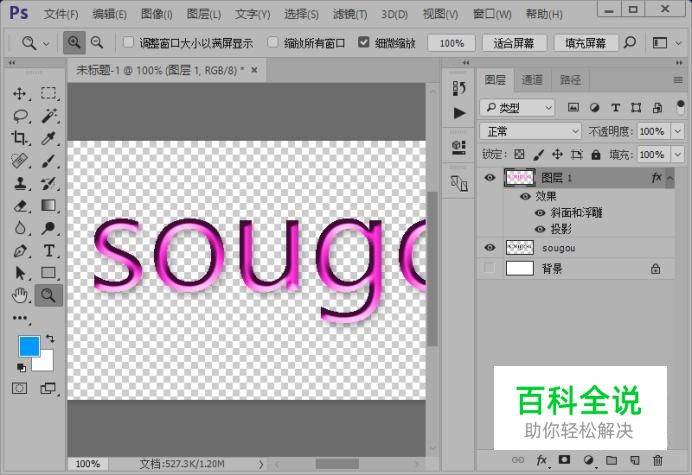
Task: Select the Clone Stamp tool
Action: coord(19,184)
